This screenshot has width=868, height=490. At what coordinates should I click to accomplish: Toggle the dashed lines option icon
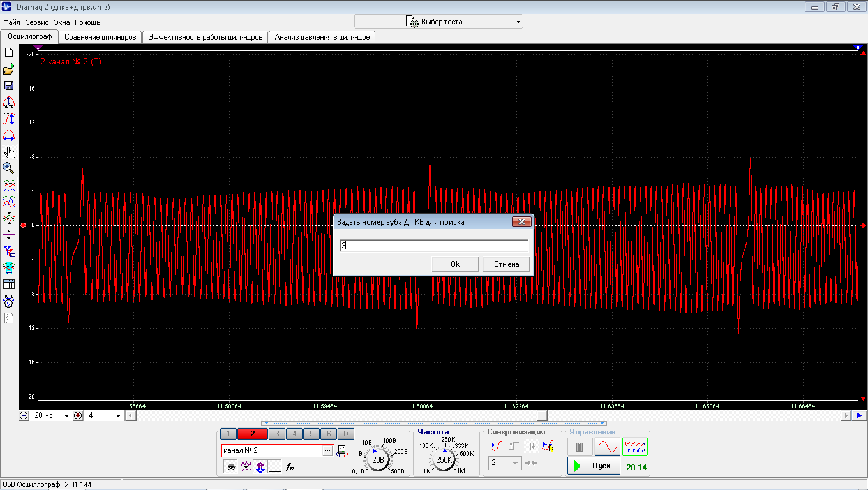[275, 467]
